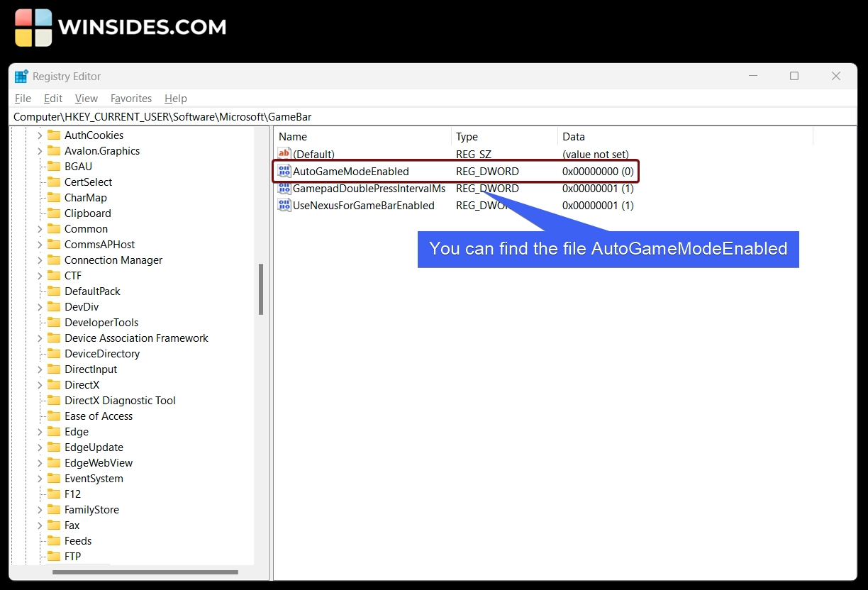Click the tree pane horizontal scrollbar thumb
Screen dimensions: 868x590
point(145,572)
